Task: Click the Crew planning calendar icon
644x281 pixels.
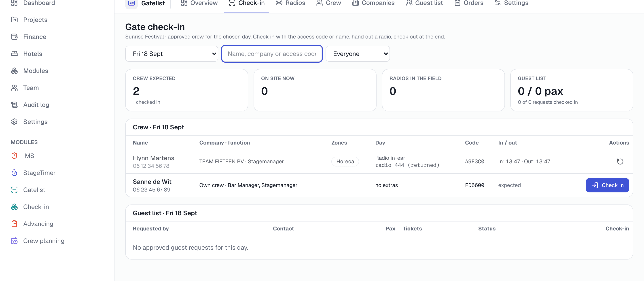Action: [x=14, y=241]
